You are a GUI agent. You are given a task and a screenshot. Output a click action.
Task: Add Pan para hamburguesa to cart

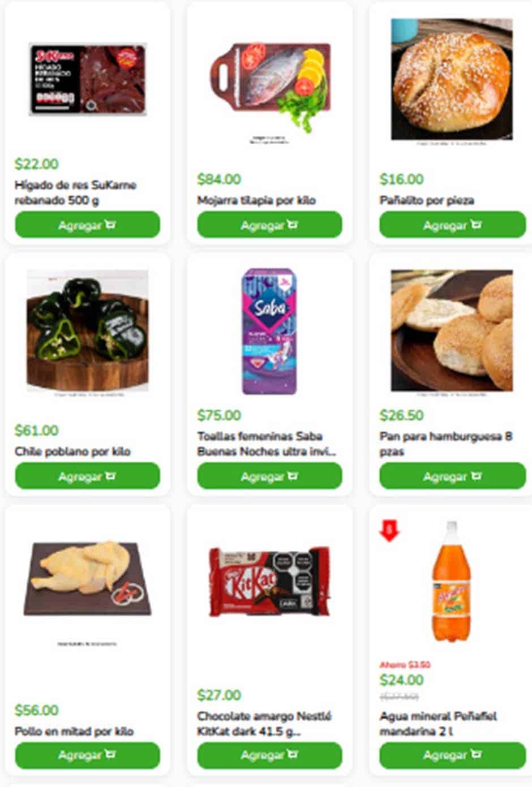pos(452,476)
